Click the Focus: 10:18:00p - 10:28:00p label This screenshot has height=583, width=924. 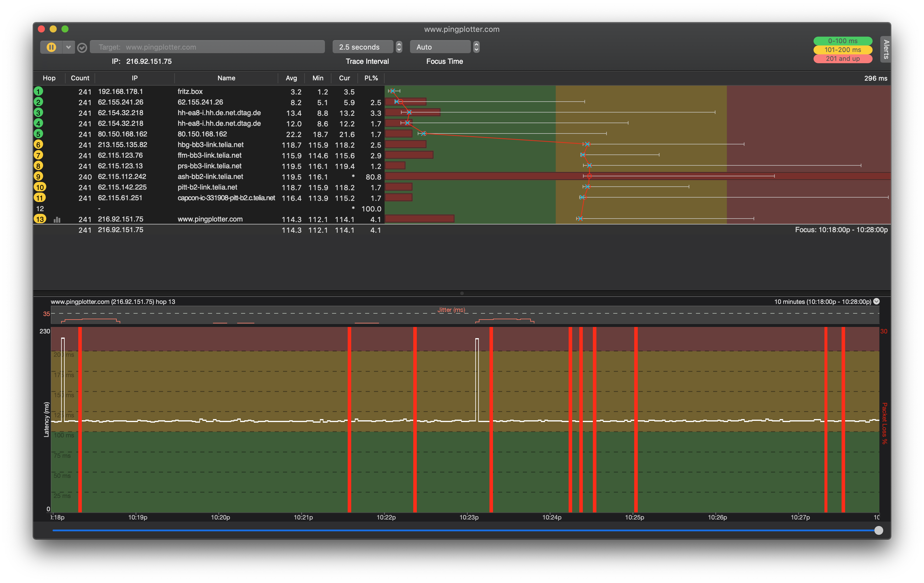(841, 230)
